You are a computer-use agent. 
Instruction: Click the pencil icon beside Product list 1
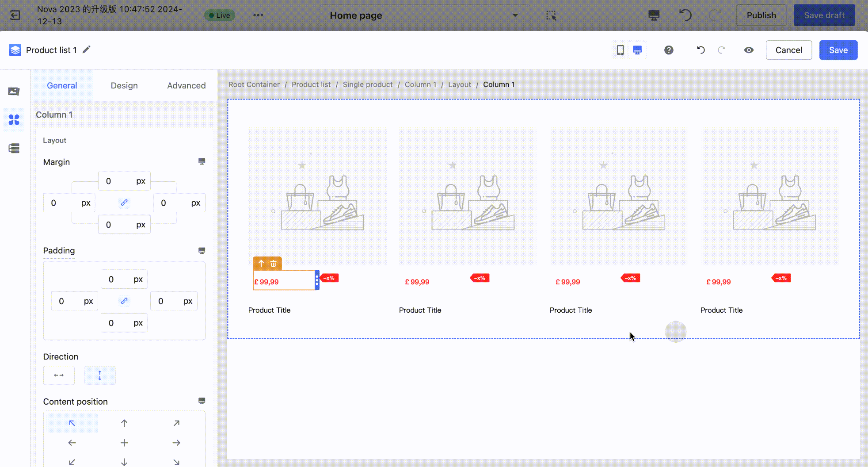tap(87, 50)
